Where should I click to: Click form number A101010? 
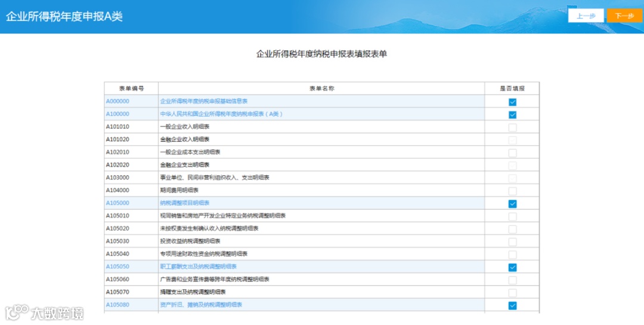(x=117, y=126)
